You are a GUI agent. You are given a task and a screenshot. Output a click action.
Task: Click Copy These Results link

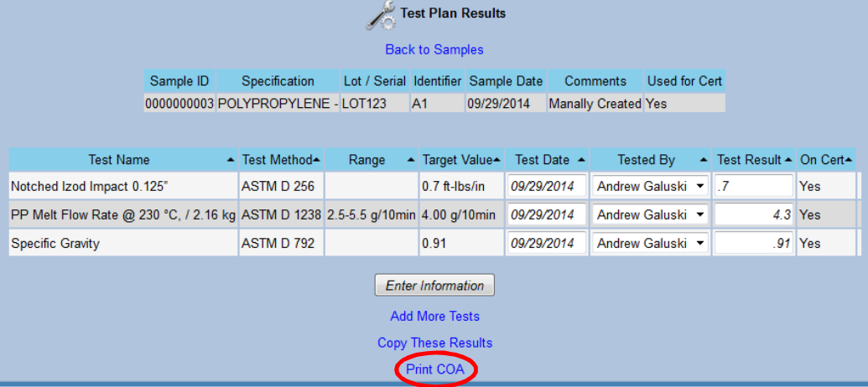coord(434,343)
